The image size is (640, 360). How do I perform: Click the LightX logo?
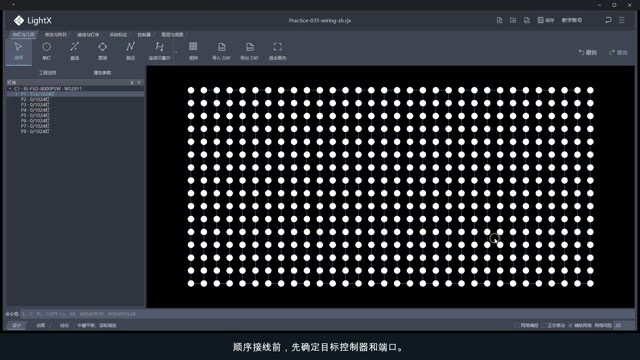click(32, 20)
